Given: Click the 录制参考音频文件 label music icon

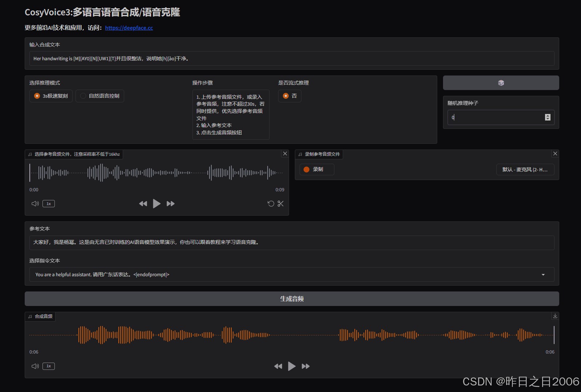Looking at the screenshot, I should tap(300, 154).
